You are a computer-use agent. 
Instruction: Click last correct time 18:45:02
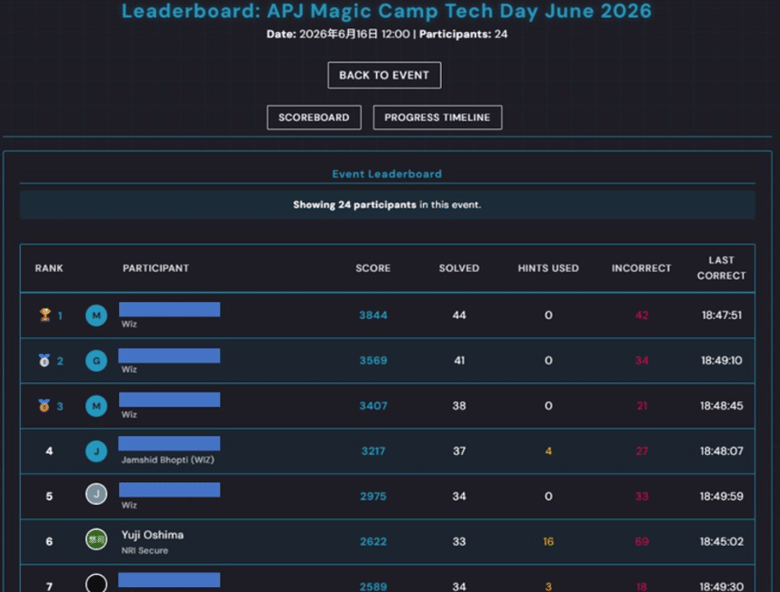(721, 541)
